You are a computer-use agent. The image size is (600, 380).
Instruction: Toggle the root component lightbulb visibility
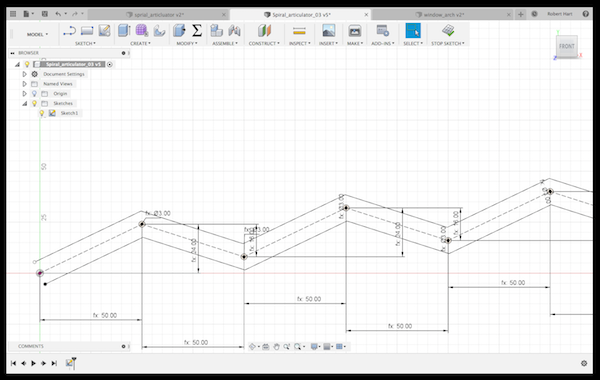point(27,64)
